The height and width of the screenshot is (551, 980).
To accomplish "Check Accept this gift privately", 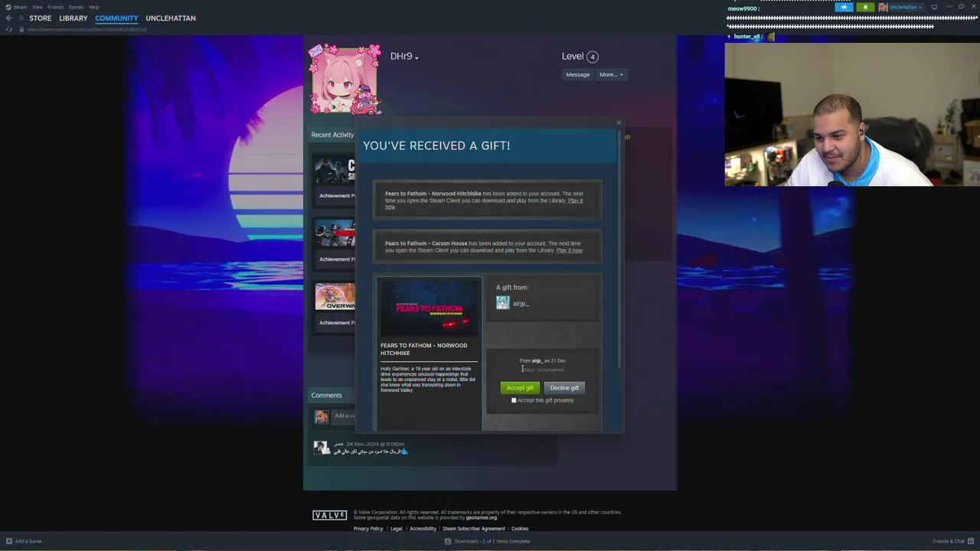I will tap(514, 400).
